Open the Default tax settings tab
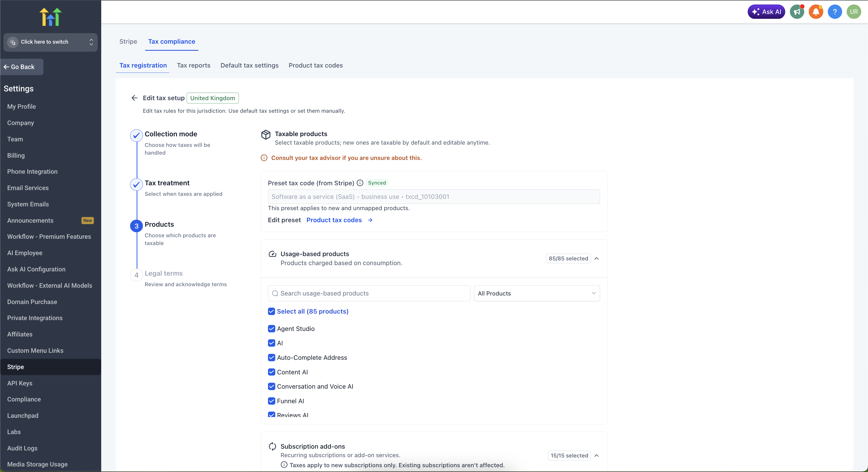868x472 pixels. click(x=249, y=65)
